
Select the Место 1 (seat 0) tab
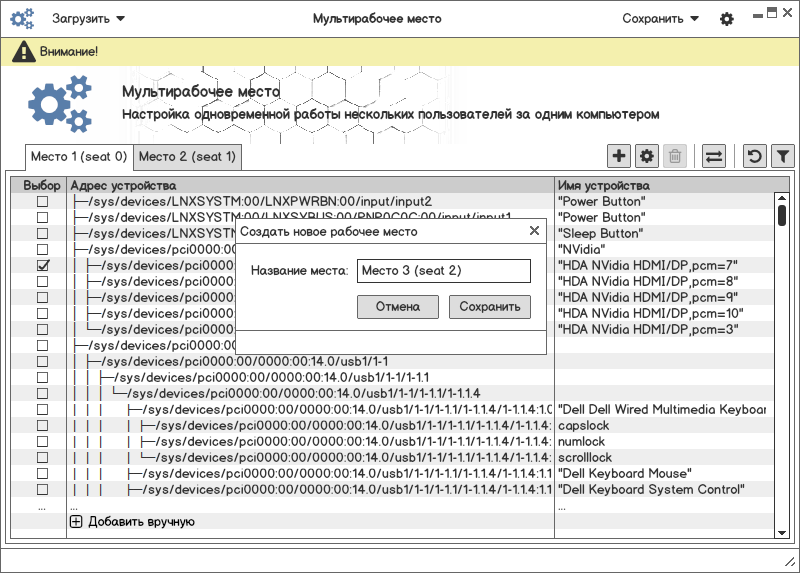click(x=79, y=157)
